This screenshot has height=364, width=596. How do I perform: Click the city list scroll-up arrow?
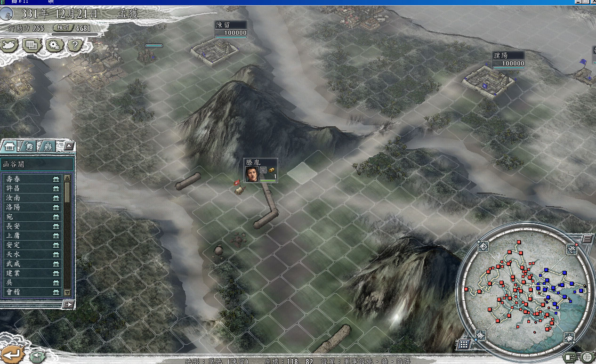pyautogui.click(x=67, y=178)
